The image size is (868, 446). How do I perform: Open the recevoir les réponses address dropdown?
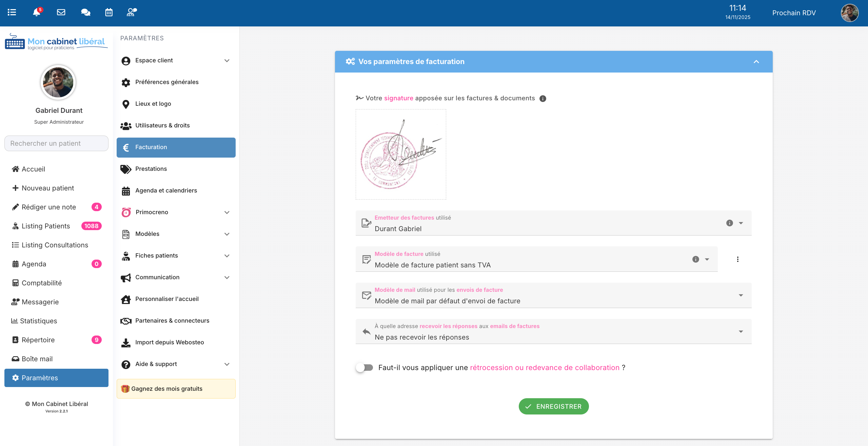pyautogui.click(x=741, y=331)
